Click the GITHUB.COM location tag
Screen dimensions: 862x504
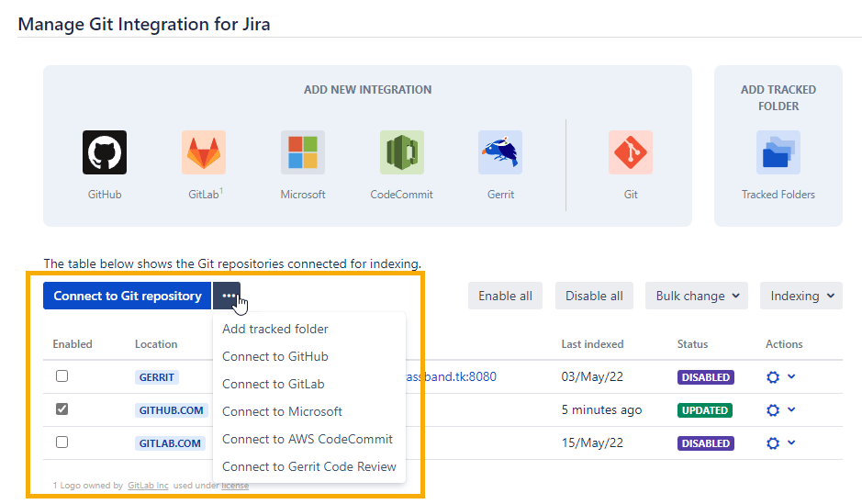(x=171, y=410)
